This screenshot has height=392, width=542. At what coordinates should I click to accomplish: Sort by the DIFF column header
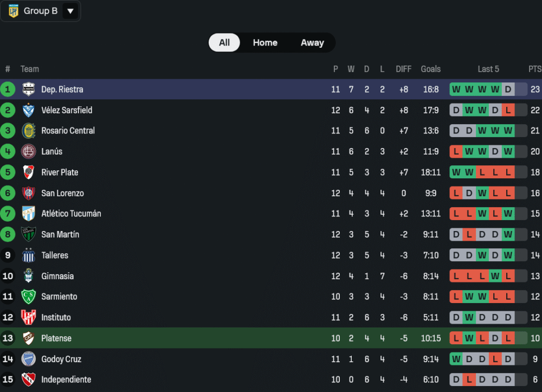click(404, 69)
